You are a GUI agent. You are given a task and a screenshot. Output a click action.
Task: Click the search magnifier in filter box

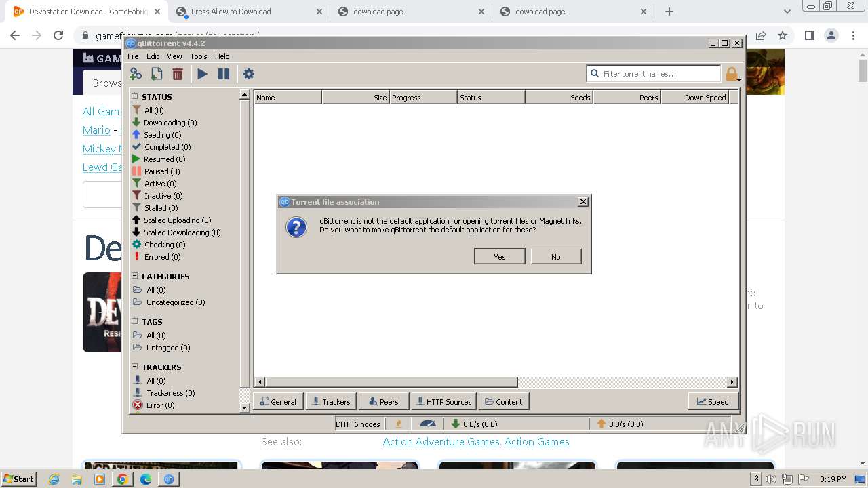[x=595, y=73]
